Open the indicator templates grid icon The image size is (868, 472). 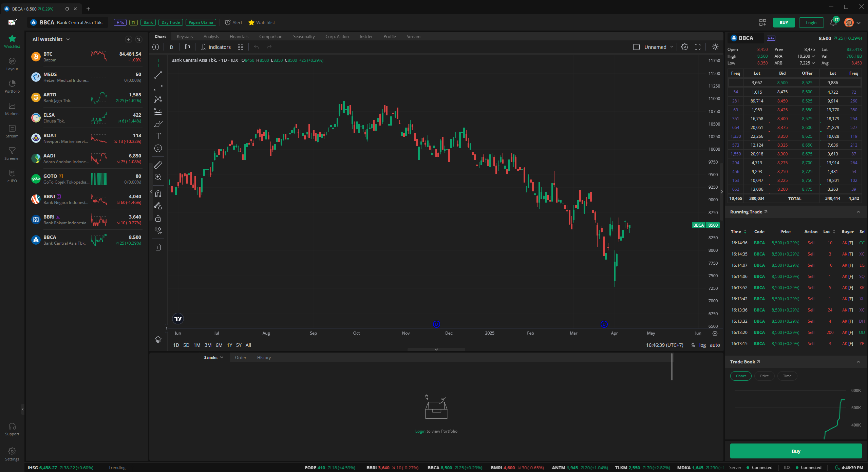coord(241,47)
